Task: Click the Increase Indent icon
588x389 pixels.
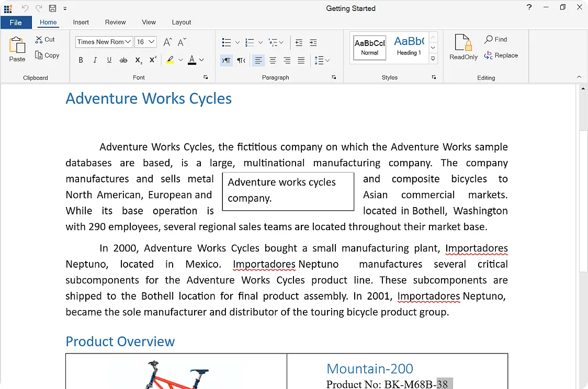Action: (313, 42)
